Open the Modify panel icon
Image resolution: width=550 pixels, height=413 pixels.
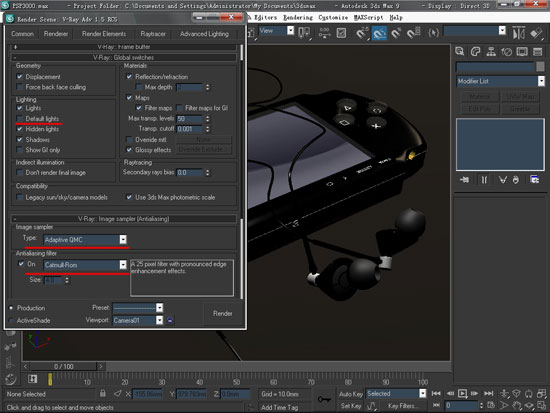click(475, 52)
